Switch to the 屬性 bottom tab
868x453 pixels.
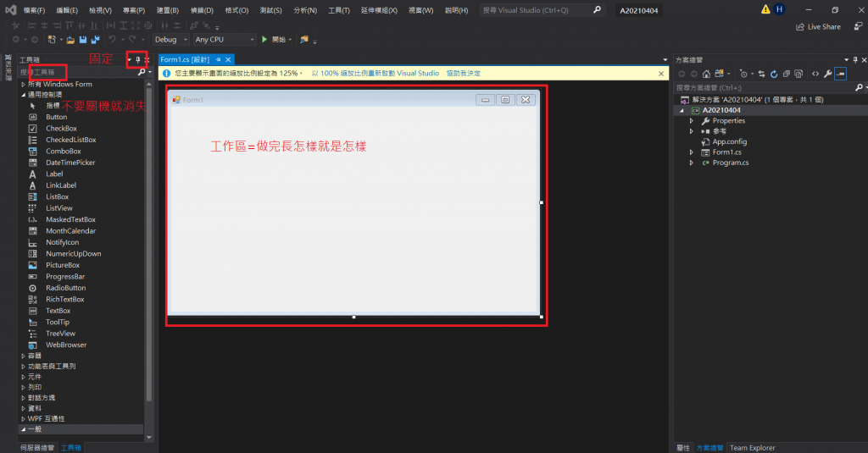683,447
